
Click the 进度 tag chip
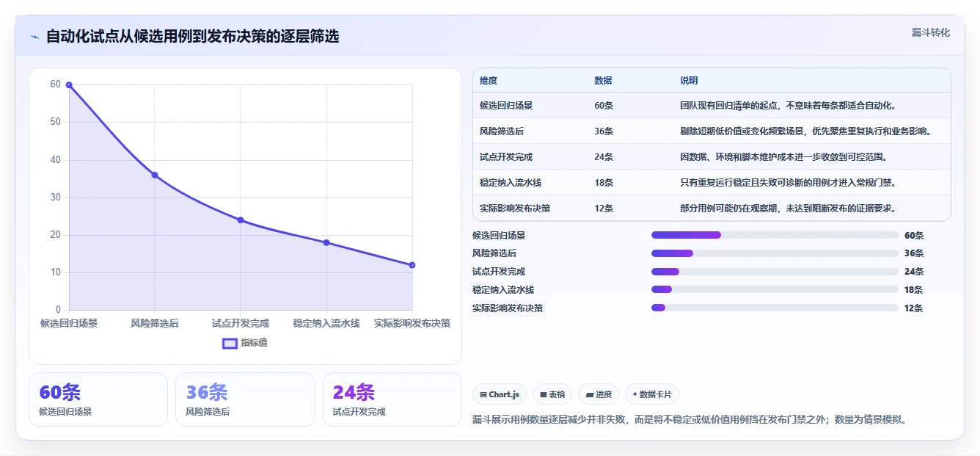pos(599,394)
